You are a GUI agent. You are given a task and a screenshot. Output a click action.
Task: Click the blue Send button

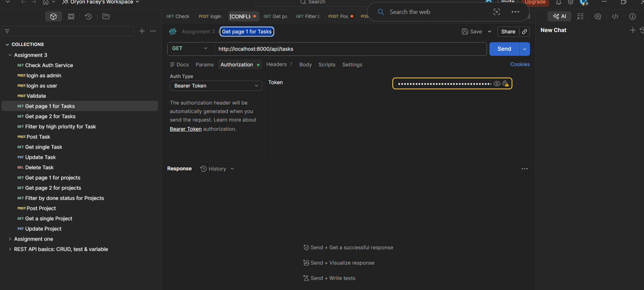pos(504,49)
